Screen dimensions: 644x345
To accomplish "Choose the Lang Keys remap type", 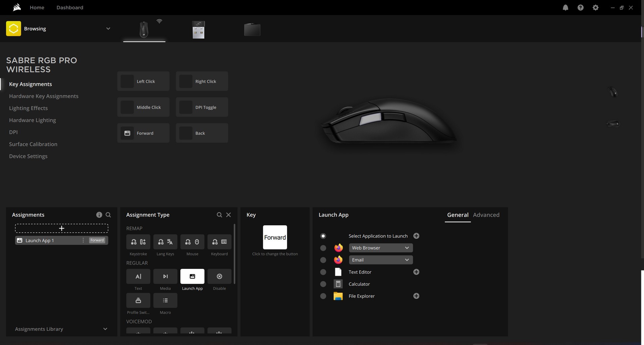I will [165, 242].
